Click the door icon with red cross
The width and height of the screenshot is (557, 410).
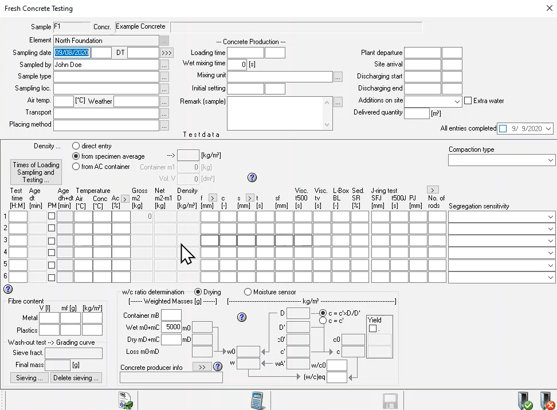(547, 401)
